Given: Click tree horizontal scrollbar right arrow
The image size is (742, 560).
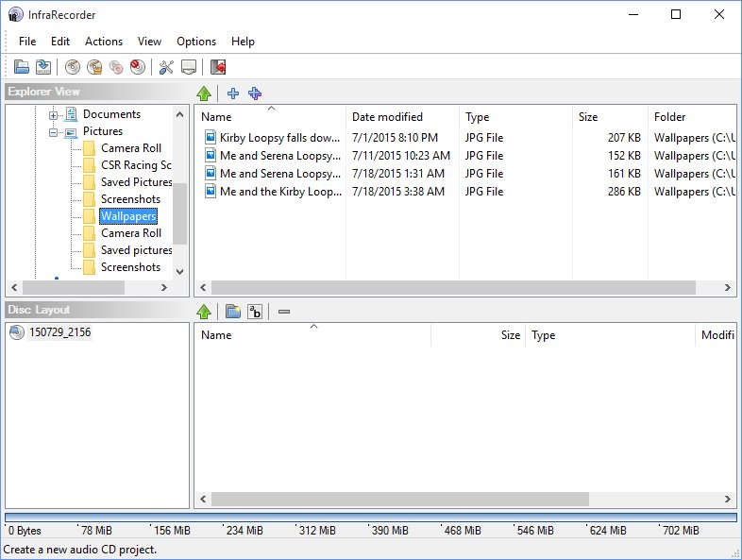Looking at the screenshot, I should point(164,287).
